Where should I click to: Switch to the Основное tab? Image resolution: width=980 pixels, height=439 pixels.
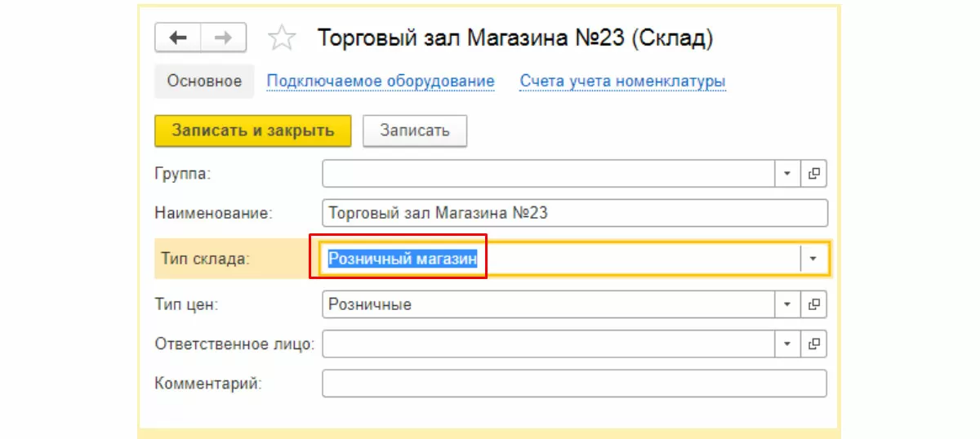click(x=204, y=82)
